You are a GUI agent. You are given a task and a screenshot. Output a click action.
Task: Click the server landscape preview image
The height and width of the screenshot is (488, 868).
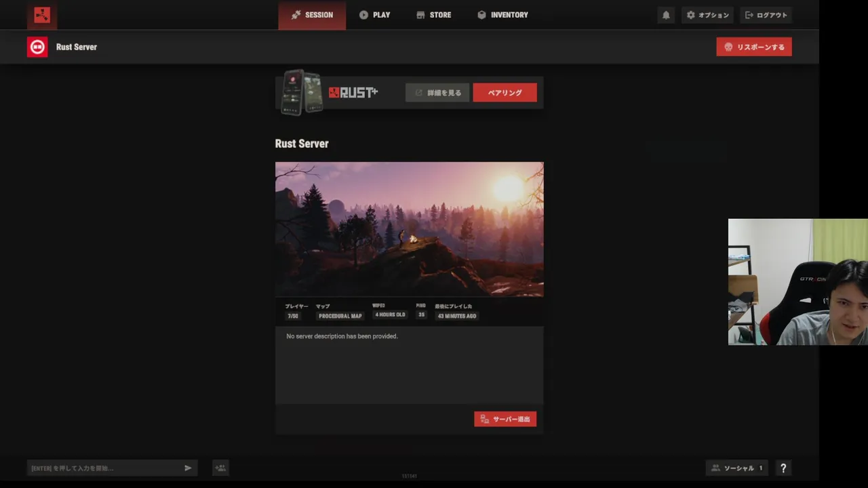pos(409,229)
